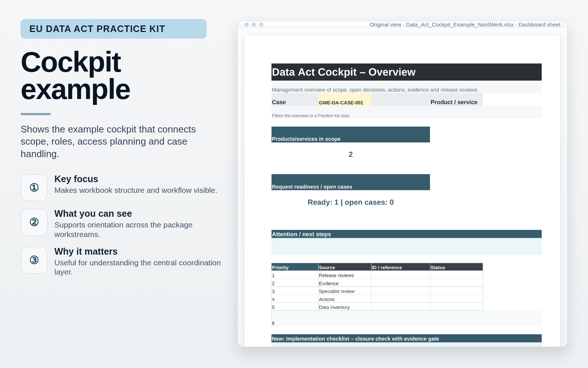Click the circled number 3 icon
Image resolution: width=588 pixels, height=368 pixels.
pyautogui.click(x=34, y=260)
